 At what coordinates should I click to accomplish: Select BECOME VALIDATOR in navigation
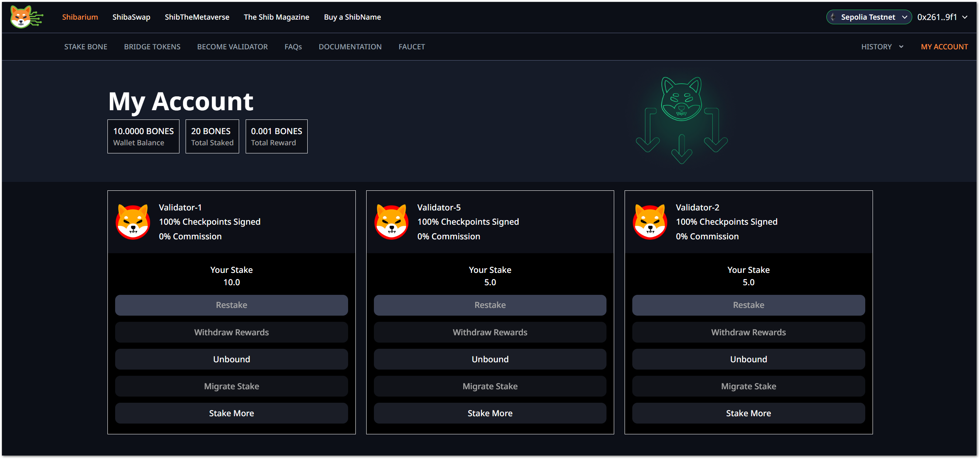point(232,47)
